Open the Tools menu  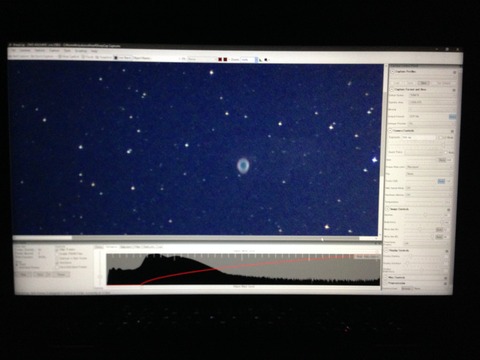pos(67,51)
